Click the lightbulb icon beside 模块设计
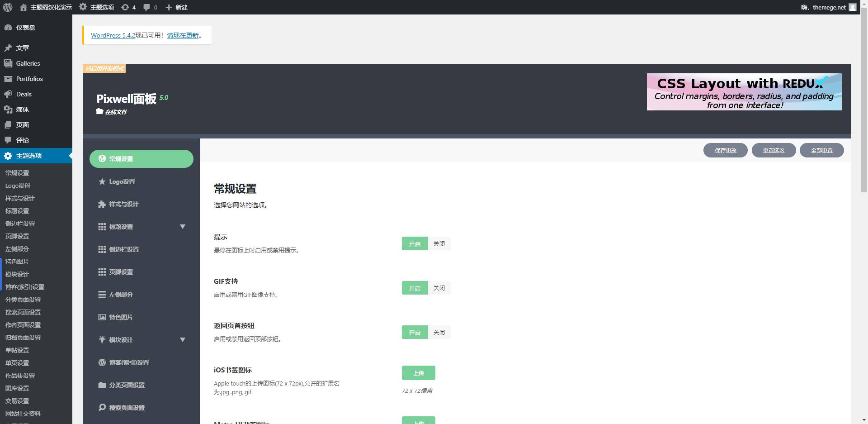 [102, 339]
